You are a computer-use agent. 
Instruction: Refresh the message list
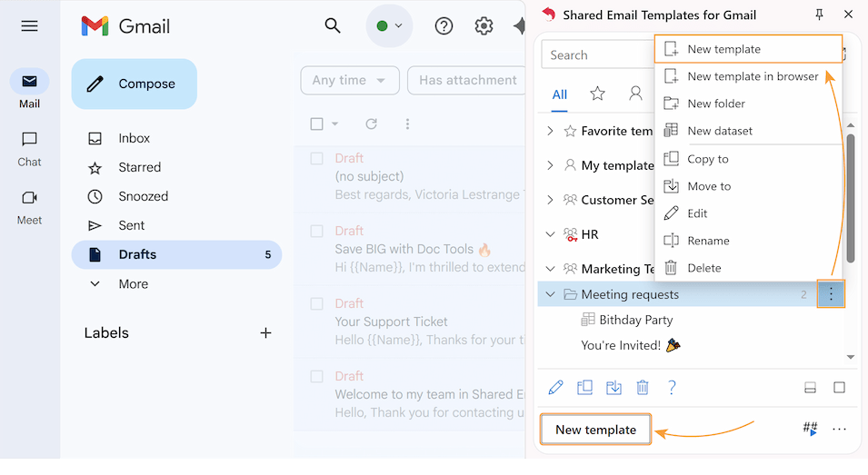[372, 124]
